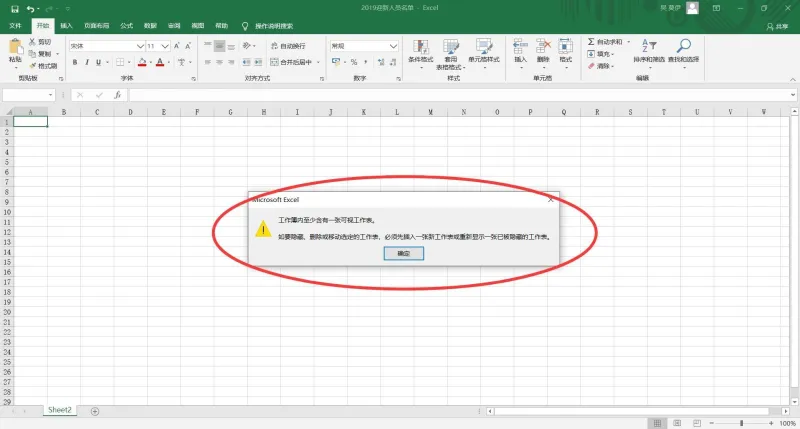Copy selection using 复制
The image size is (800, 429).
pyautogui.click(x=40, y=54)
